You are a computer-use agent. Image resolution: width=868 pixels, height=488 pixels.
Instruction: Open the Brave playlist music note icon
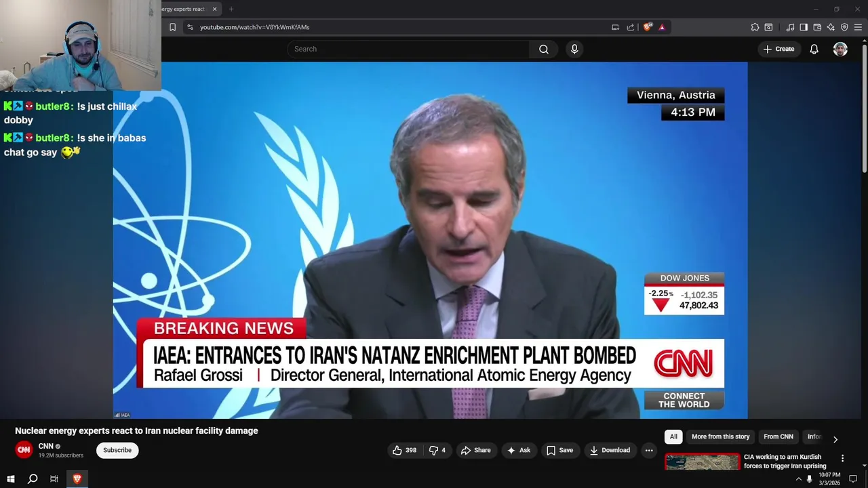790,27
